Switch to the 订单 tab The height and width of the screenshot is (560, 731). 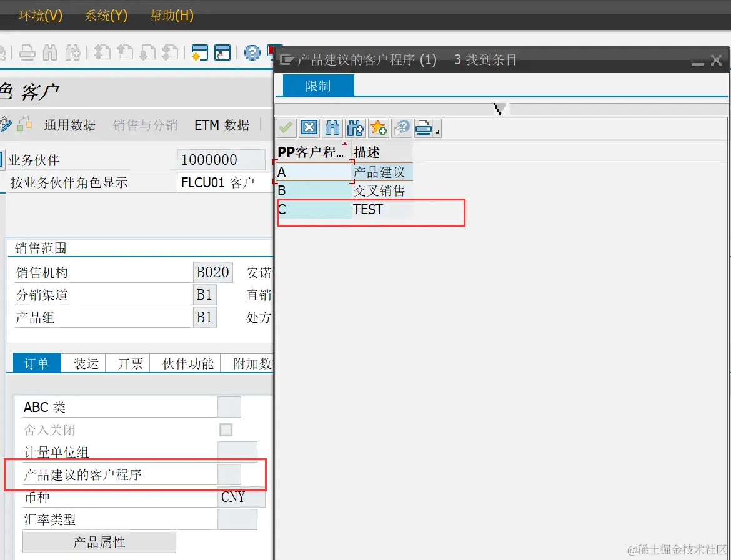tap(36, 363)
